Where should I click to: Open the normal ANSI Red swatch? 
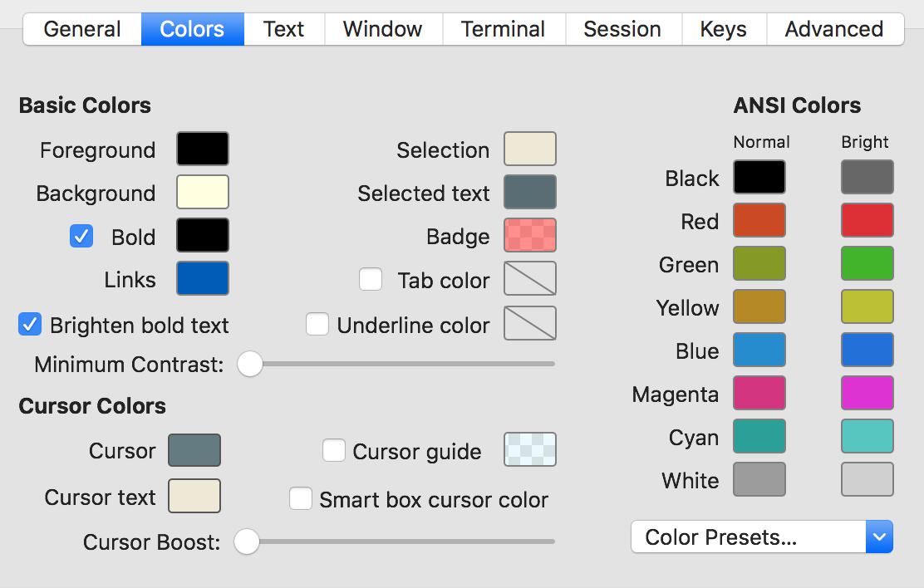pos(759,221)
